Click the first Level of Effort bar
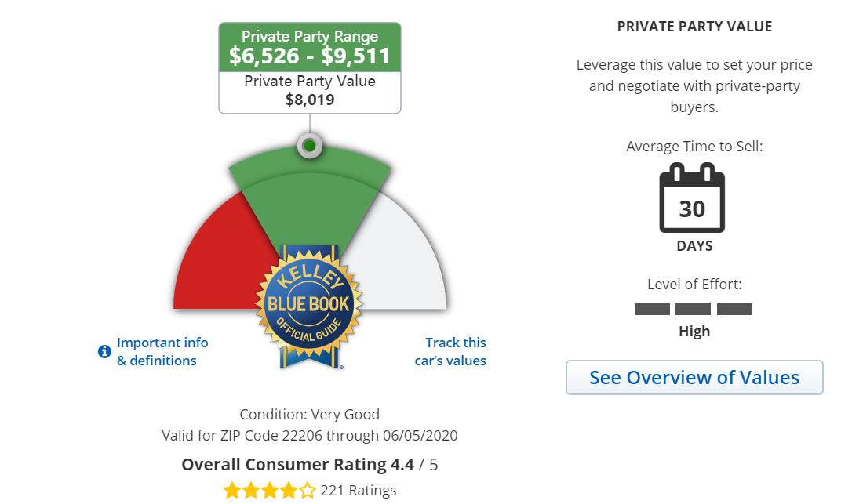This screenshot has width=841, height=504. [652, 309]
